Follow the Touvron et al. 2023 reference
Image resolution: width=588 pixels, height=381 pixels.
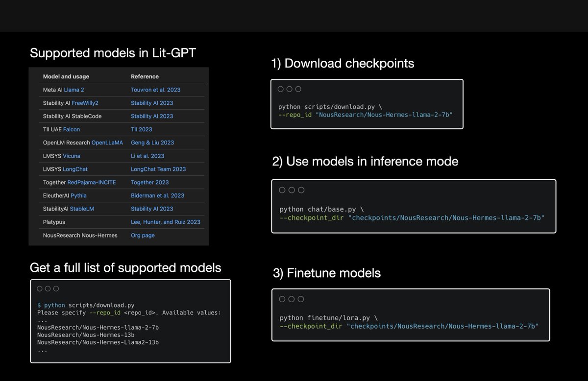pos(155,90)
